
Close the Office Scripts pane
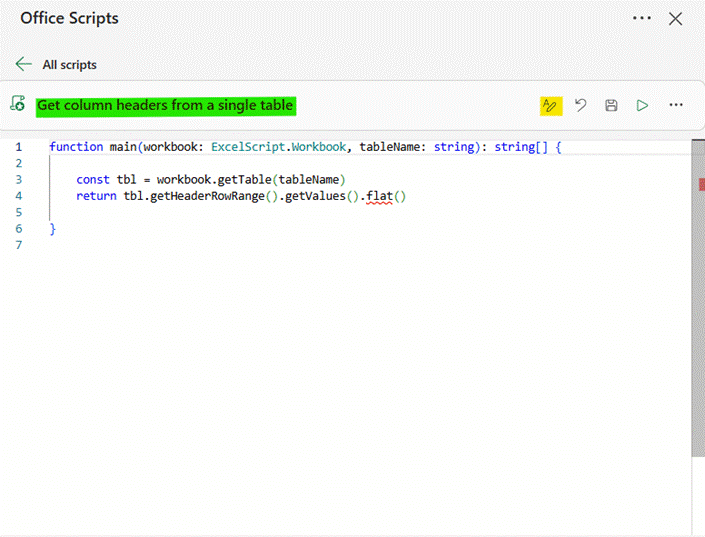[675, 19]
